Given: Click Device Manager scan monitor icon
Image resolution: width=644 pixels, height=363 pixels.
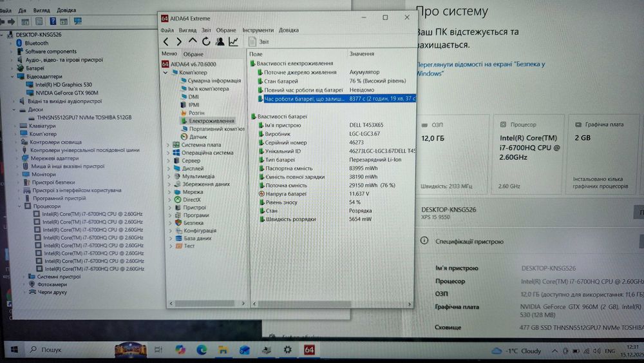Looking at the screenshot, I should [77, 21].
